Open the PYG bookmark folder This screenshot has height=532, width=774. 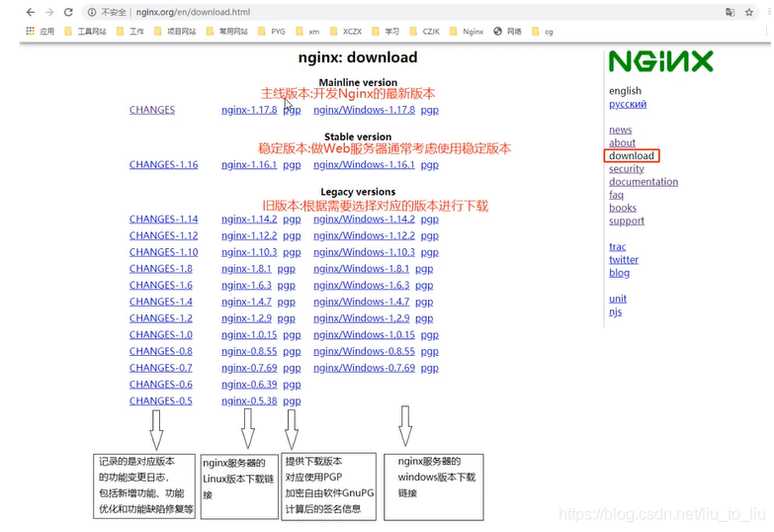point(272,31)
